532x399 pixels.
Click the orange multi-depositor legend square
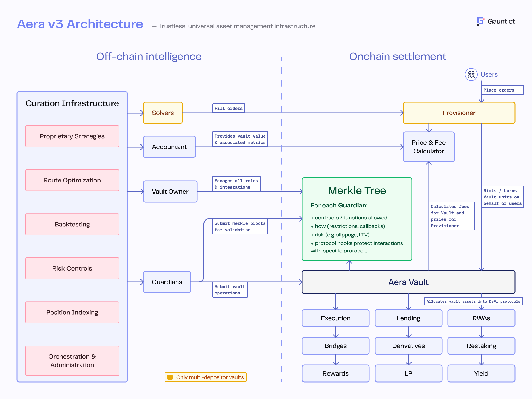point(170,377)
